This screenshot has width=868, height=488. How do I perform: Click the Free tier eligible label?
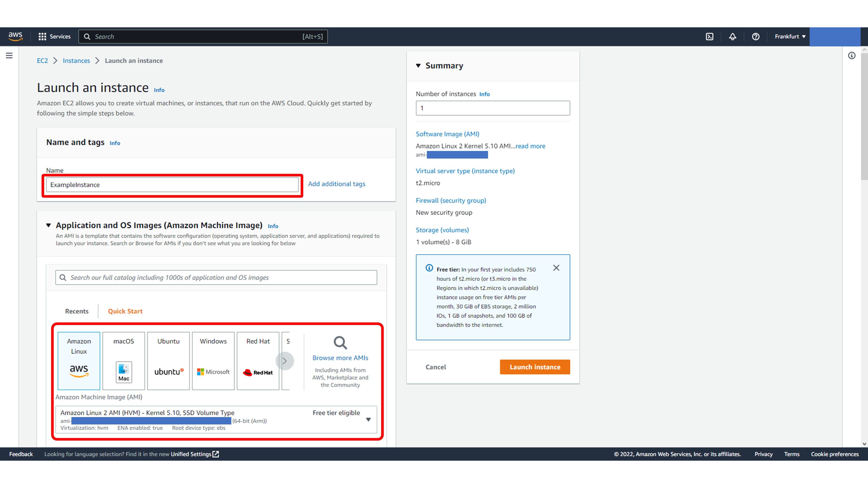pos(336,413)
